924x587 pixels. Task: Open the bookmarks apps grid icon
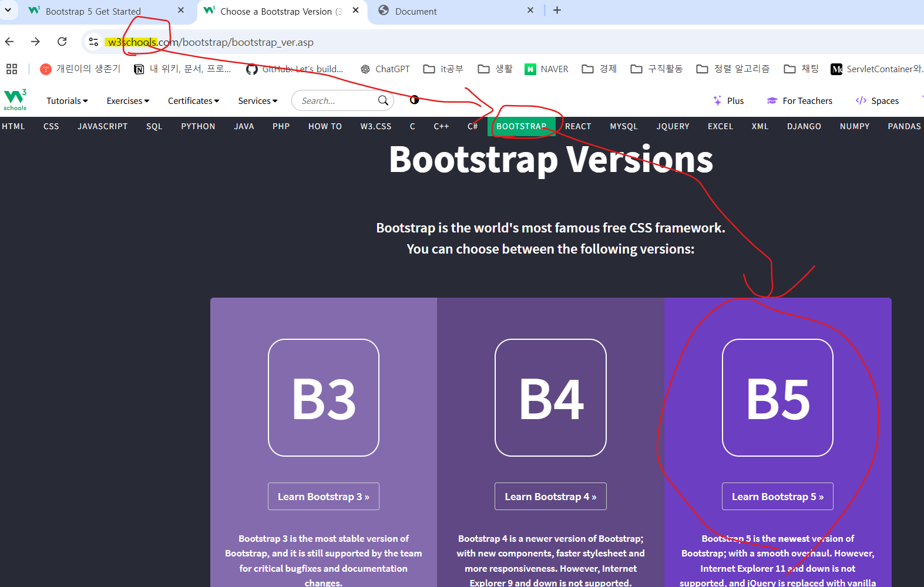click(x=12, y=69)
